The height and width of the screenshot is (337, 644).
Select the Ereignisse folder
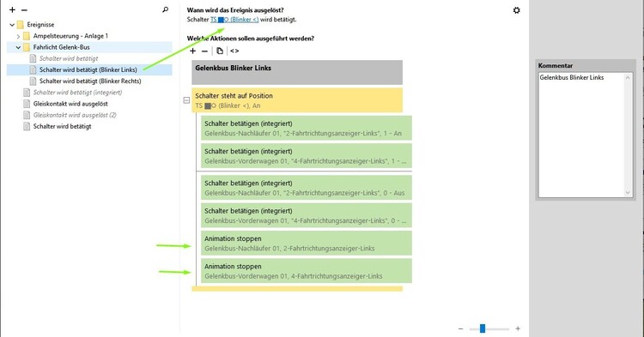click(40, 25)
